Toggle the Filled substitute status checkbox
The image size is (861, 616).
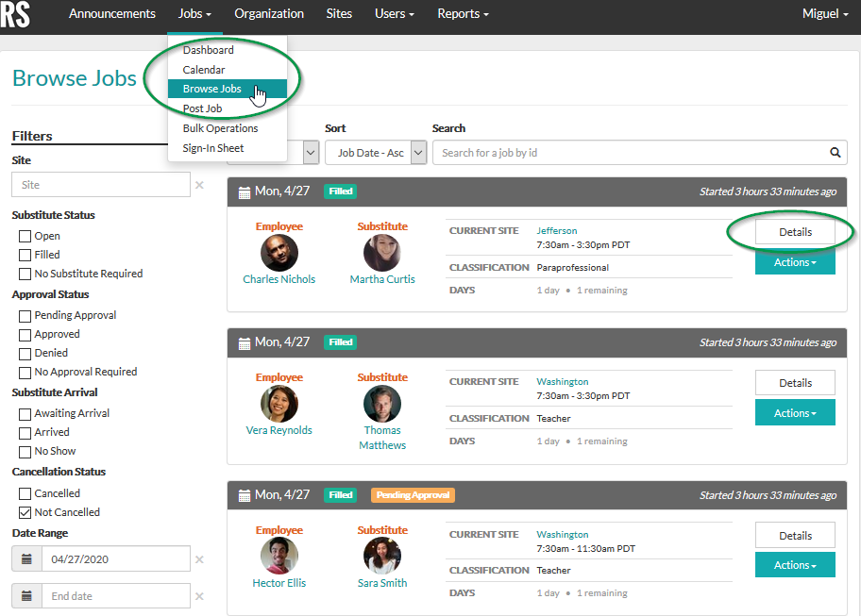25,255
